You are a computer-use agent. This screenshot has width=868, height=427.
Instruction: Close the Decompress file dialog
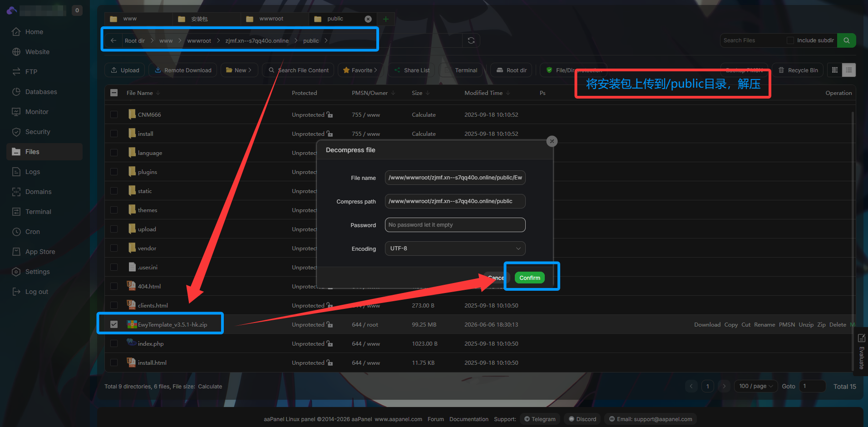coord(552,141)
